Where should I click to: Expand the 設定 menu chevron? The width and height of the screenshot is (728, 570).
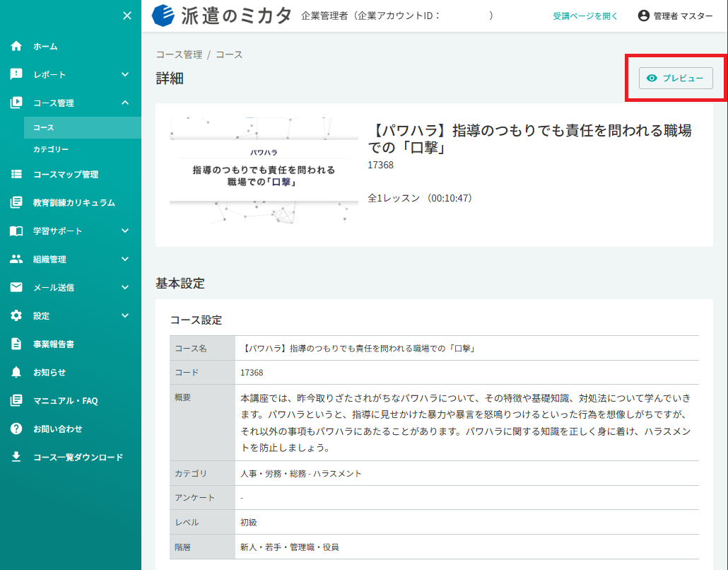pyautogui.click(x=125, y=315)
